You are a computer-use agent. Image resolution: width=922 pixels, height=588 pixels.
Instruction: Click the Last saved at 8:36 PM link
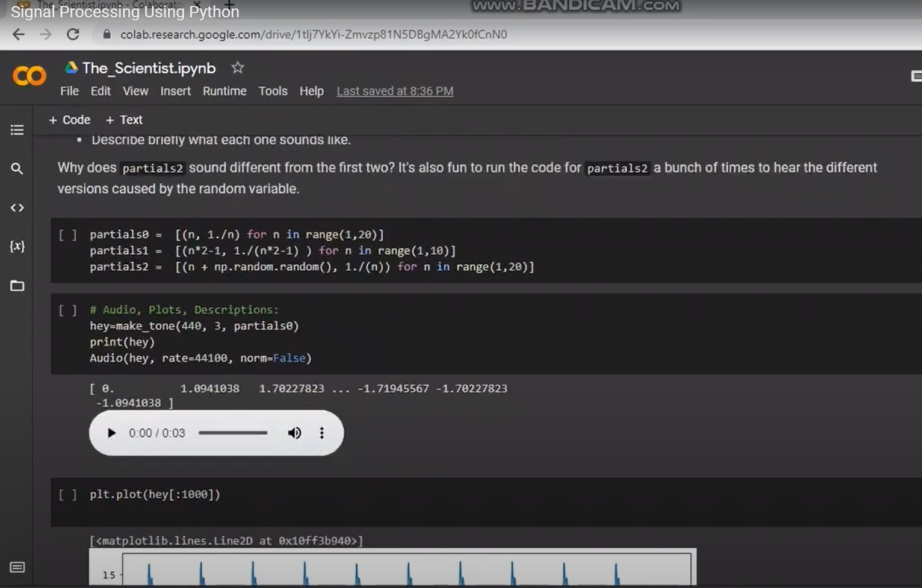(395, 91)
